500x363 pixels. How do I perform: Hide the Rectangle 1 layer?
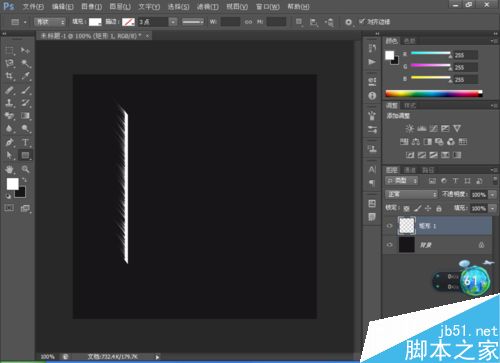coord(389,226)
